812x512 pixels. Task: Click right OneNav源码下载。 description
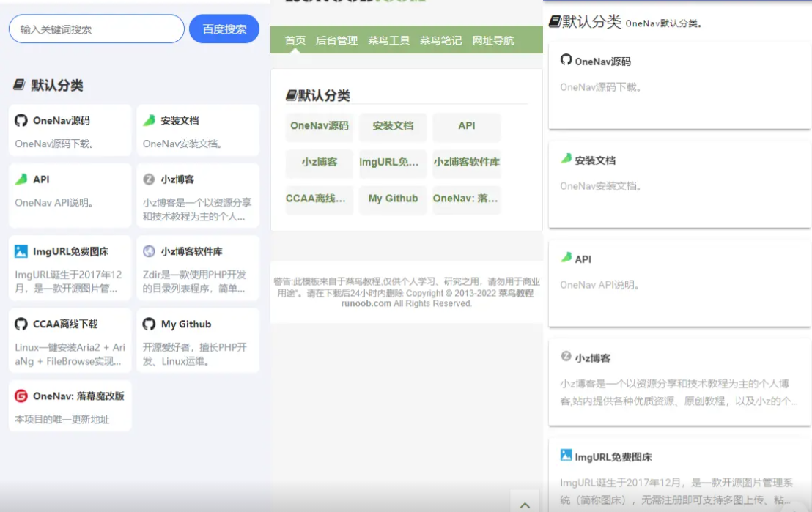point(601,87)
